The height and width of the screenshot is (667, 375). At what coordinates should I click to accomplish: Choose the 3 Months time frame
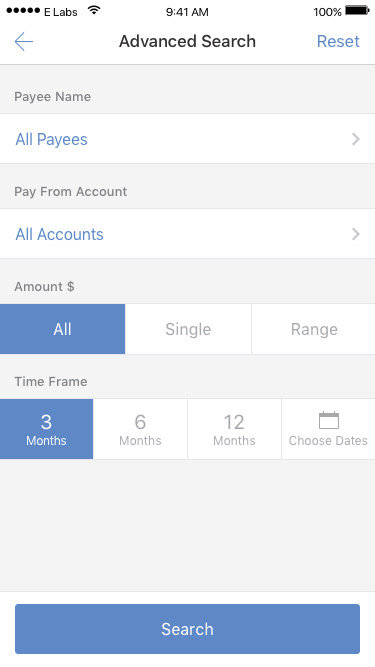(x=46, y=429)
